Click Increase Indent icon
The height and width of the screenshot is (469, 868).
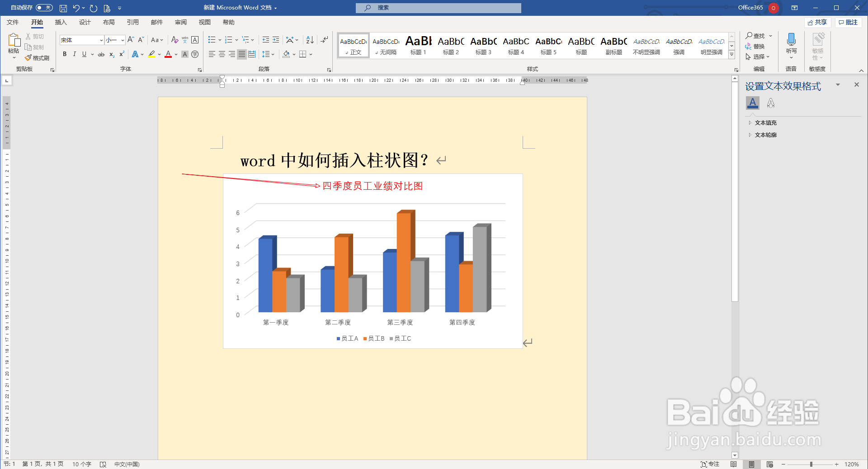click(x=276, y=40)
